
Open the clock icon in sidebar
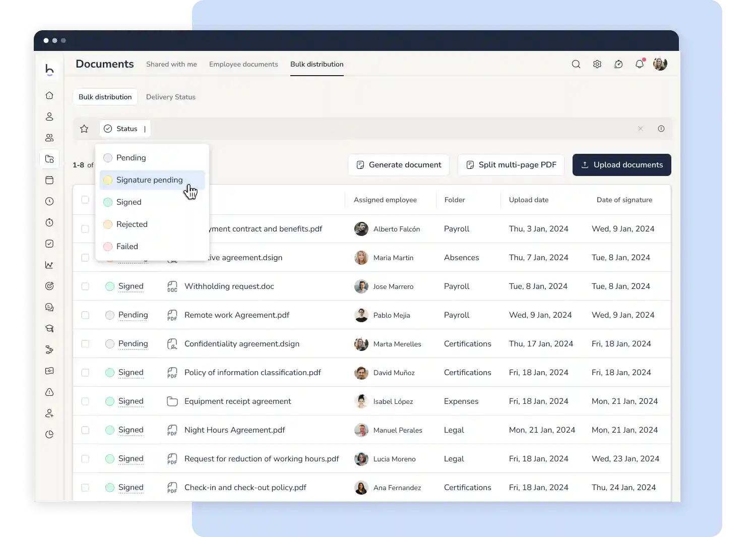coord(49,201)
